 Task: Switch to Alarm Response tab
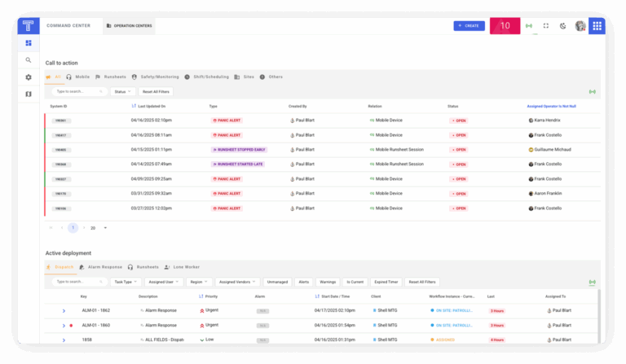pos(100,267)
